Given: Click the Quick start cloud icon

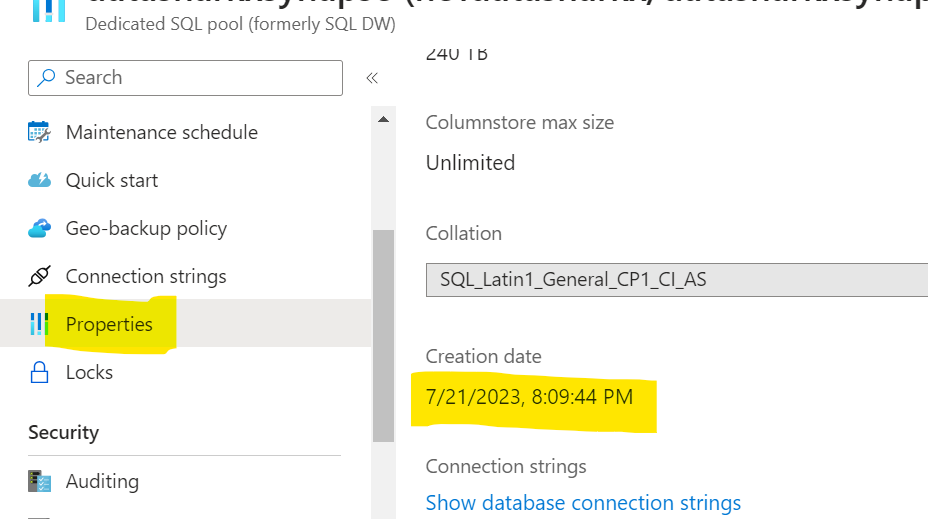Looking at the screenshot, I should [x=39, y=180].
